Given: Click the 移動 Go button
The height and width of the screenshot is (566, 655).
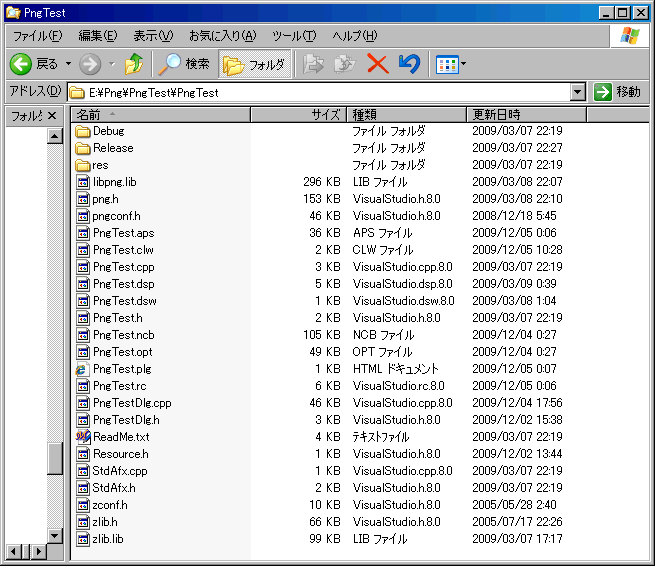Looking at the screenshot, I should (617, 92).
